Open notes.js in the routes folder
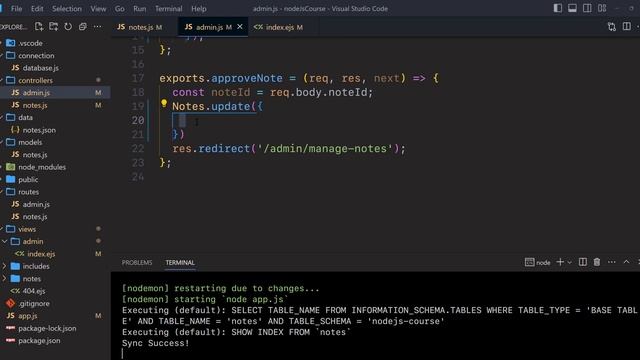Viewport: 640px width, 360px height. pos(35,217)
